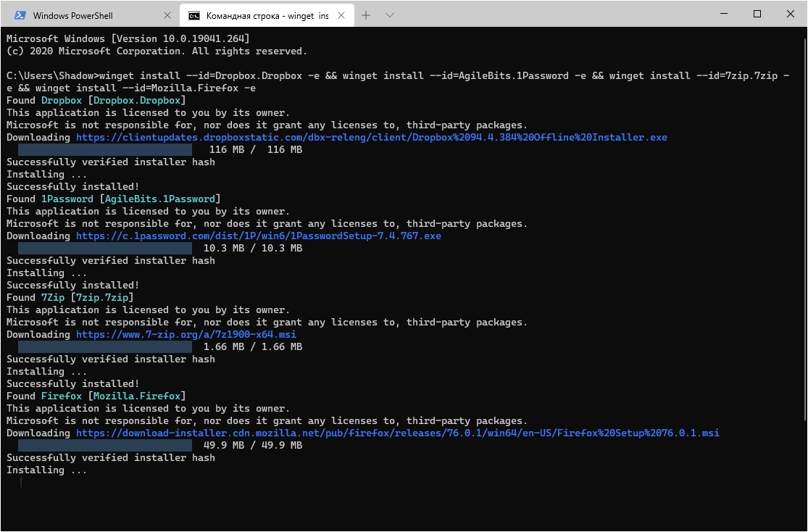
Task: Switch to the Windows PowerShell tab
Action: coord(87,14)
